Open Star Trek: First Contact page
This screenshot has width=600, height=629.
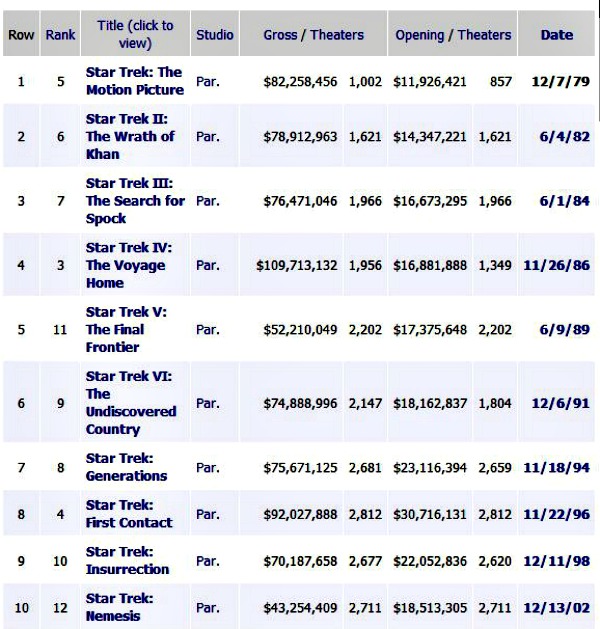129,513
